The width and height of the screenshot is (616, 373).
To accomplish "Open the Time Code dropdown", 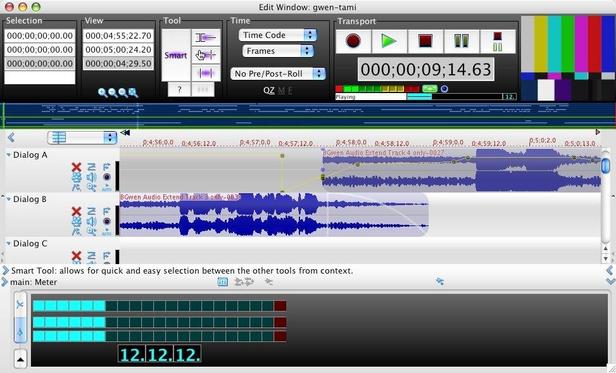I will point(277,35).
